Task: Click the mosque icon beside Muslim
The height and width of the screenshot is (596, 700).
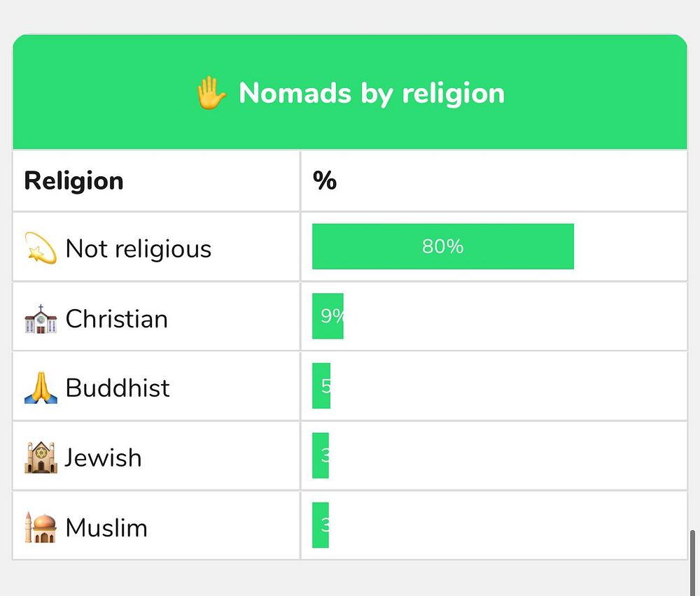Action: coord(41,527)
